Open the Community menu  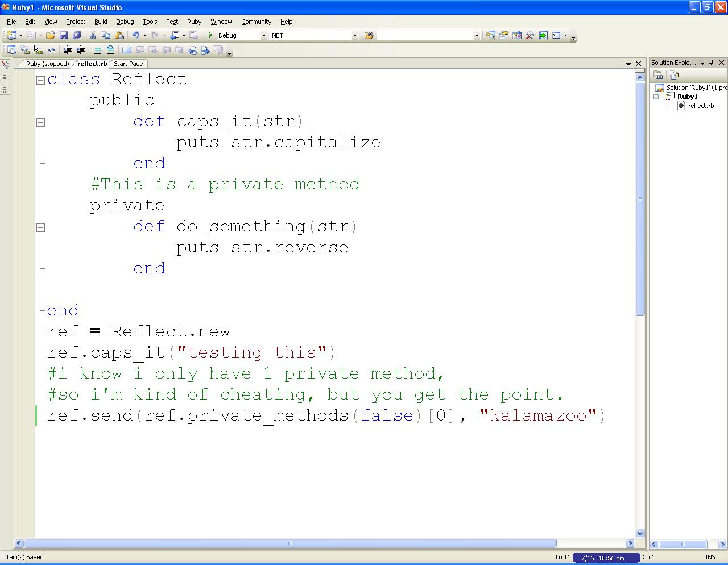click(x=256, y=22)
